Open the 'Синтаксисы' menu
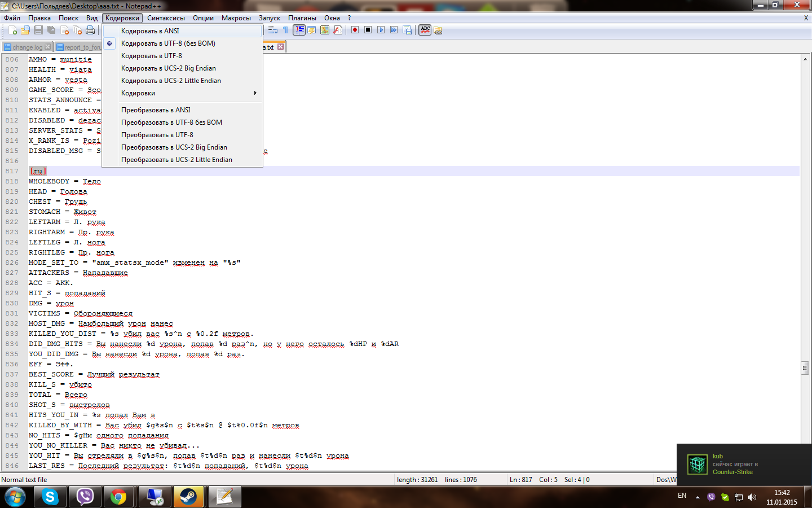Image resolution: width=812 pixels, height=508 pixels. pyautogui.click(x=166, y=18)
